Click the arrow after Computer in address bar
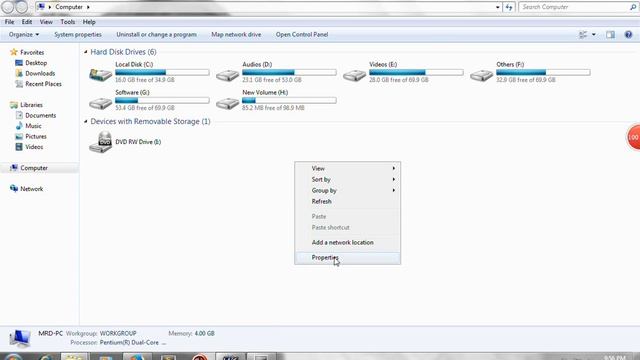 pos(88,7)
